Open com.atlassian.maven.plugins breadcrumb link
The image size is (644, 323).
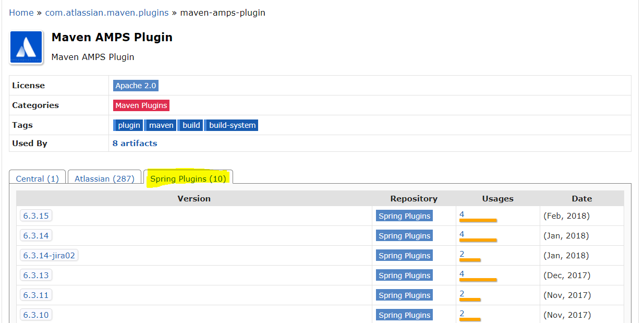pos(107,13)
